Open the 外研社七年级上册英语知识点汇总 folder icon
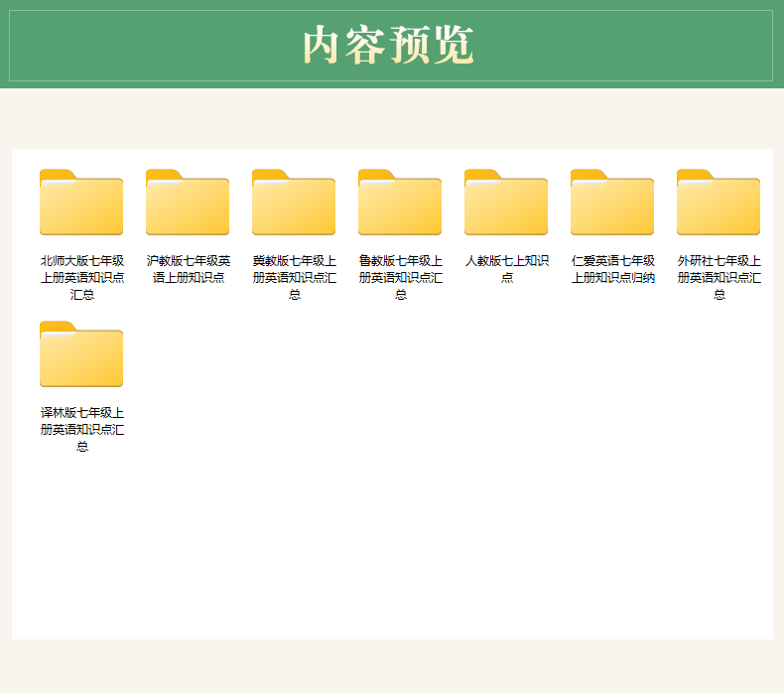Screen dimensions: 784x693 click(x=719, y=203)
